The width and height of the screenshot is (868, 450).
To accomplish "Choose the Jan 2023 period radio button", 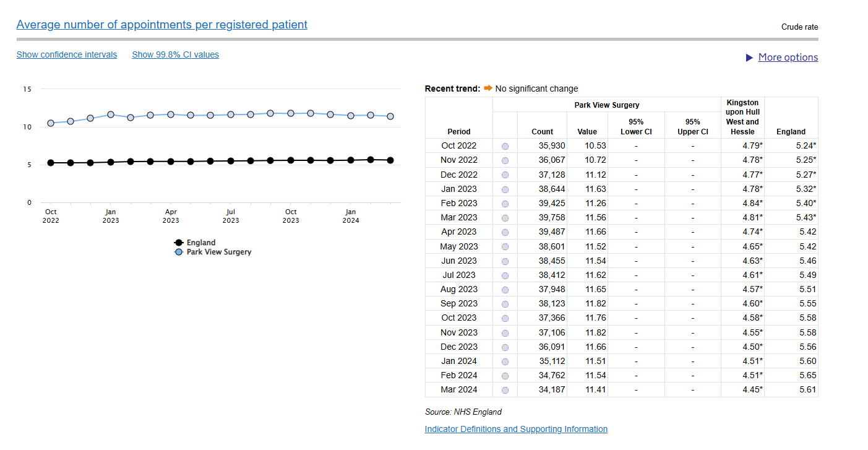I will coord(505,189).
